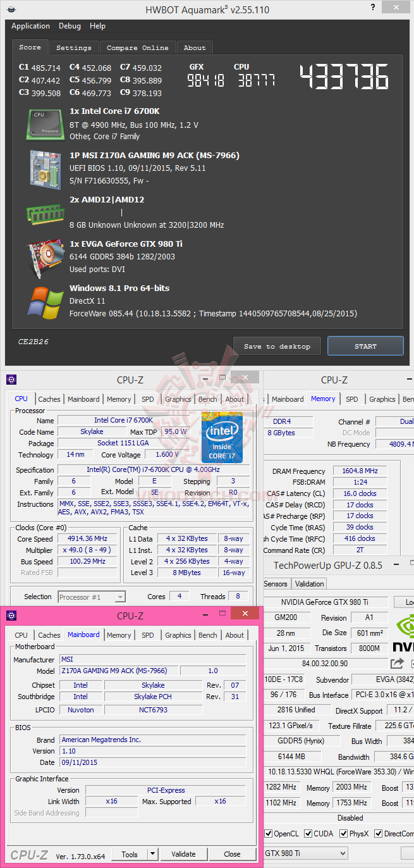Open the Application menu in Aquamark
This screenshot has width=414, height=868.
pos(30,26)
